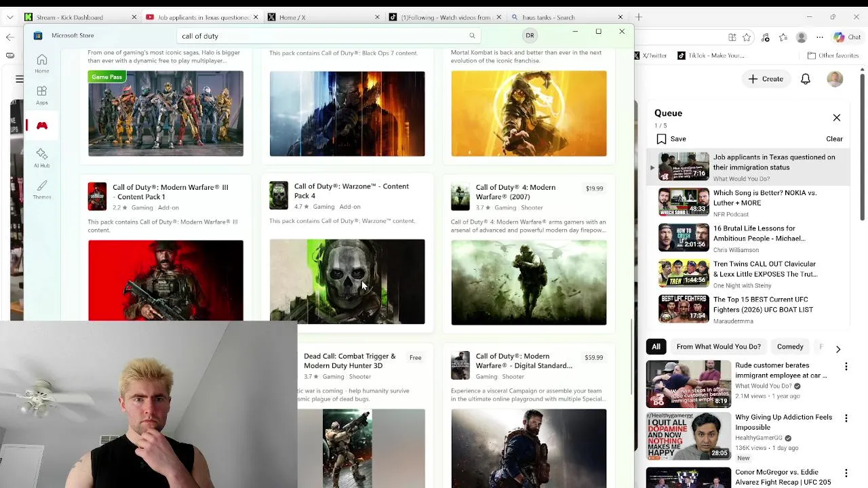Open AI Hub in Microsoft Store sidebar

pyautogui.click(x=41, y=158)
